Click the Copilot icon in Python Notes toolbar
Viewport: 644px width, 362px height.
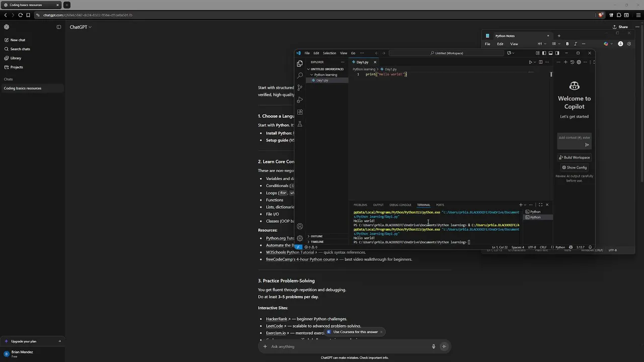pyautogui.click(x=606, y=44)
